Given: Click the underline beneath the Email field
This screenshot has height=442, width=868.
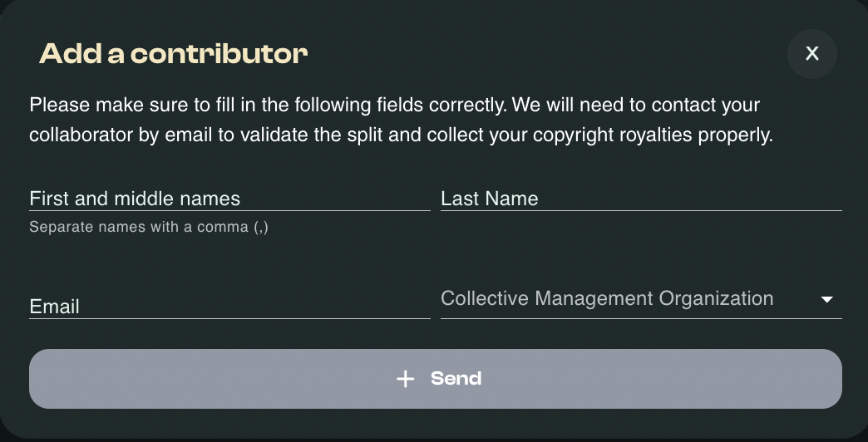Looking at the screenshot, I should (x=229, y=318).
